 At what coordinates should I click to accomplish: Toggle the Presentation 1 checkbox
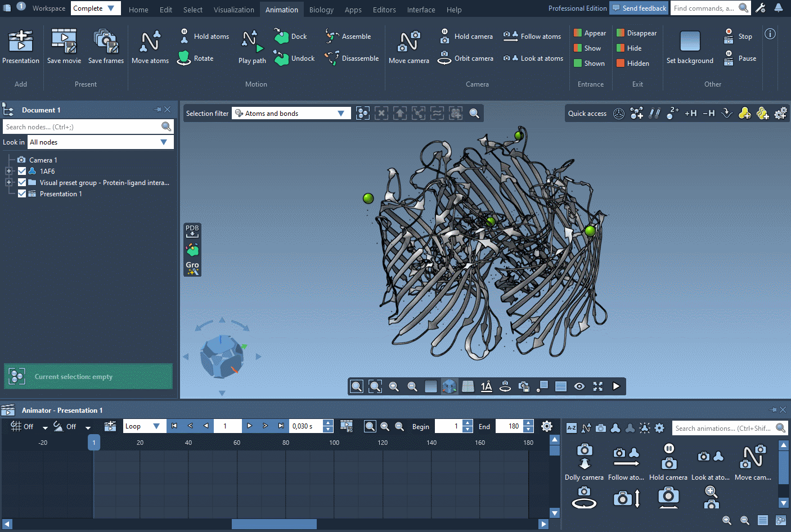21,193
